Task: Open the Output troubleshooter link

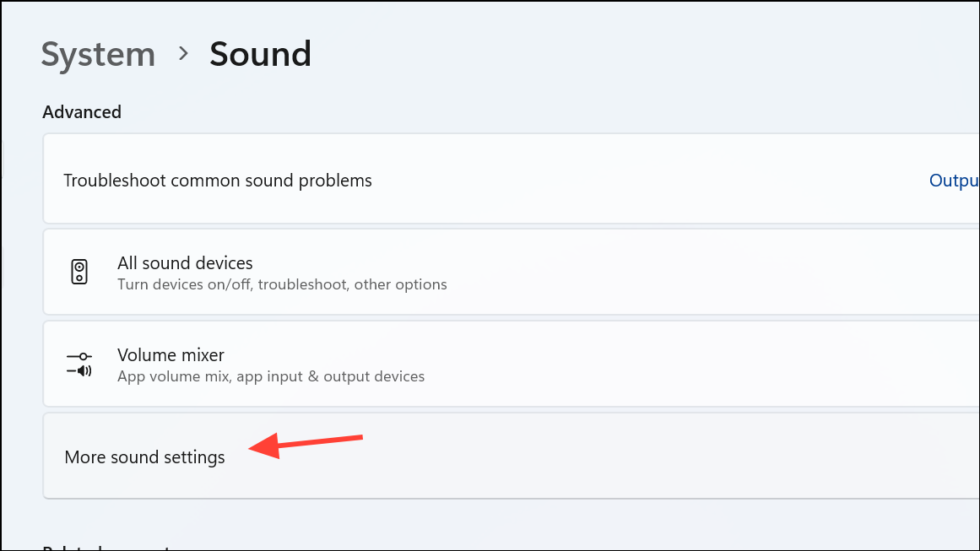Action: pos(954,181)
